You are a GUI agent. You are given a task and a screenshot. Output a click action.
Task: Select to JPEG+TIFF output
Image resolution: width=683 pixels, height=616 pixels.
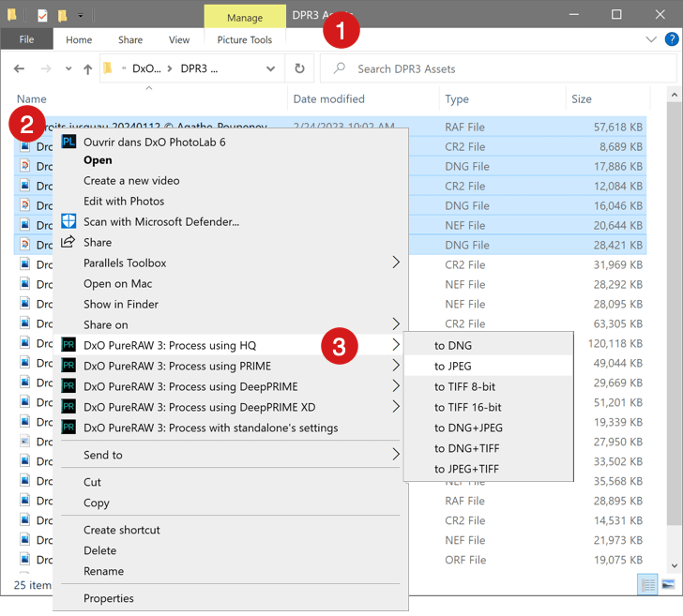(x=488, y=469)
